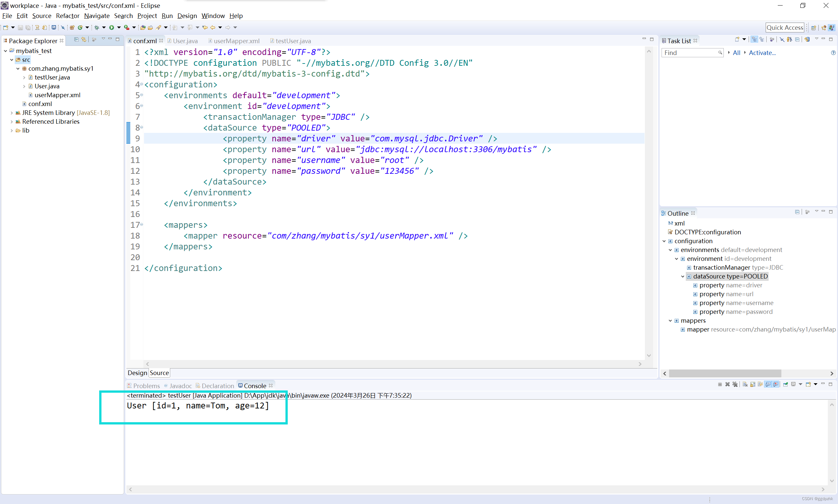Click the New Java Class icon
This screenshot has width=838, height=504.
click(80, 27)
